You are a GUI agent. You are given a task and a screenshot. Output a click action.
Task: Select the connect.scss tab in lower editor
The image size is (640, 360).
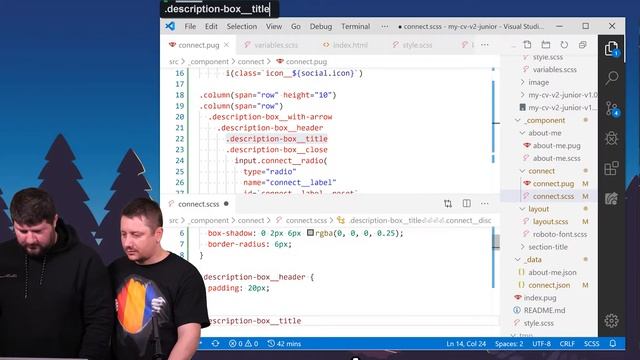[199, 204]
